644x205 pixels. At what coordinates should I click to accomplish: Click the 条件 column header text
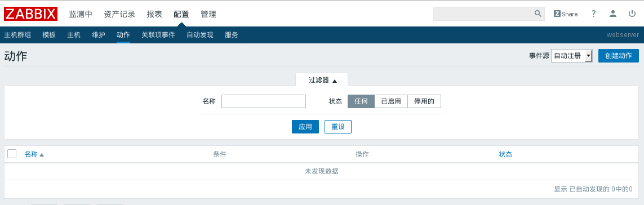tap(220, 154)
